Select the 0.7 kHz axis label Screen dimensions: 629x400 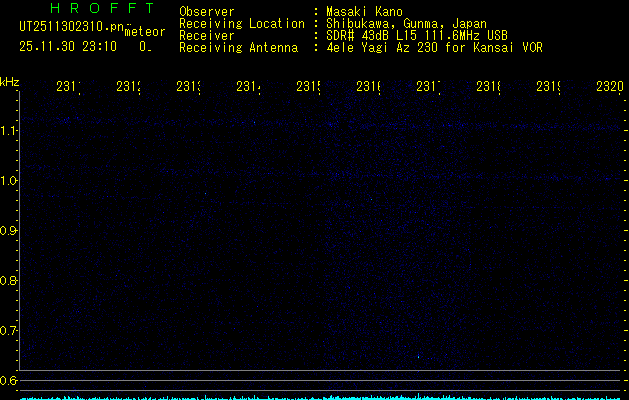pos(8,331)
